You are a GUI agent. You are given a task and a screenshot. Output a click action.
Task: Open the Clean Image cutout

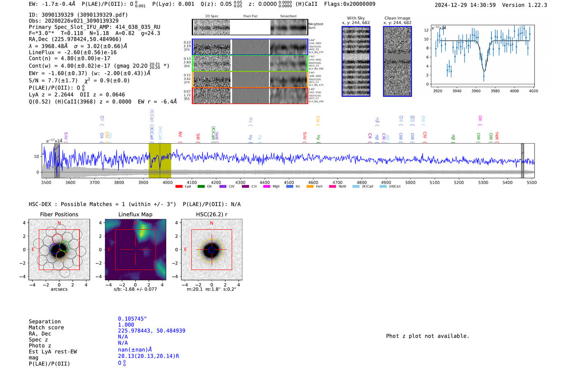point(397,61)
